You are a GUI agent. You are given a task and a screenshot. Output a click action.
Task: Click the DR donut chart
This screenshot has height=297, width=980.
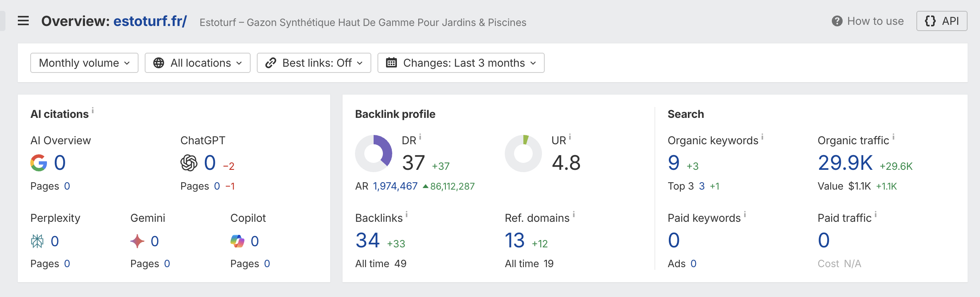[x=374, y=154]
